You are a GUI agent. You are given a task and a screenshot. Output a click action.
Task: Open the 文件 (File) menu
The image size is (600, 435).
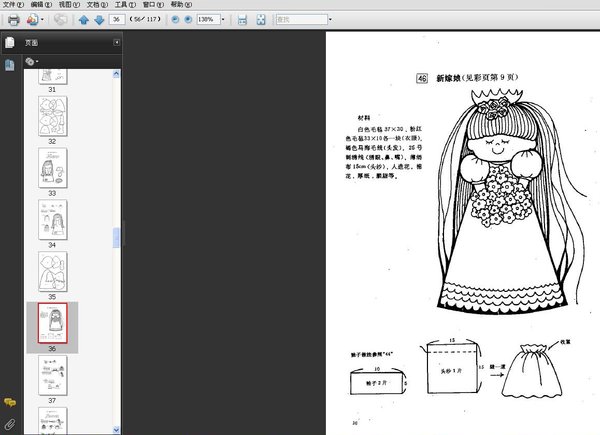(x=13, y=5)
